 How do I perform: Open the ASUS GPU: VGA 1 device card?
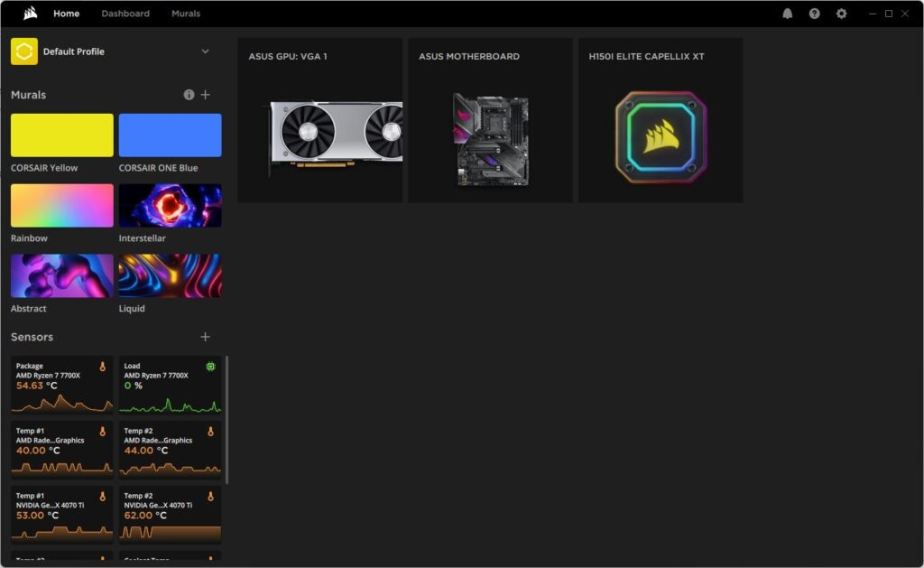click(320, 120)
